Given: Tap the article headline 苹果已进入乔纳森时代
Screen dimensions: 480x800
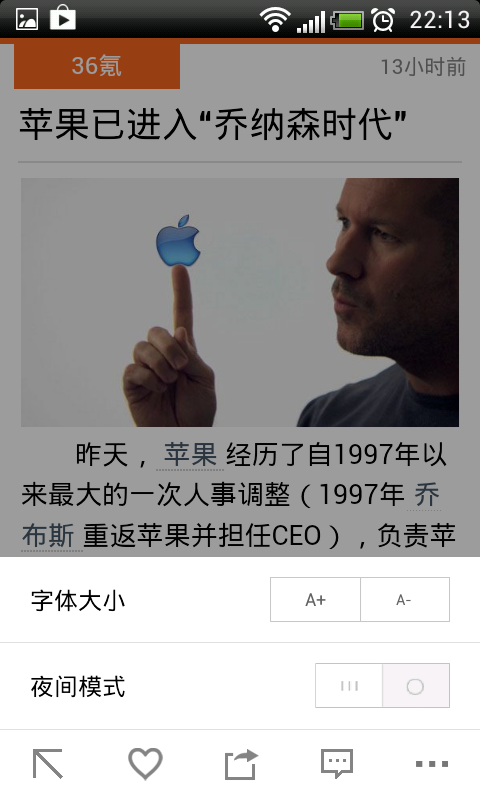Looking at the screenshot, I should (213, 124).
